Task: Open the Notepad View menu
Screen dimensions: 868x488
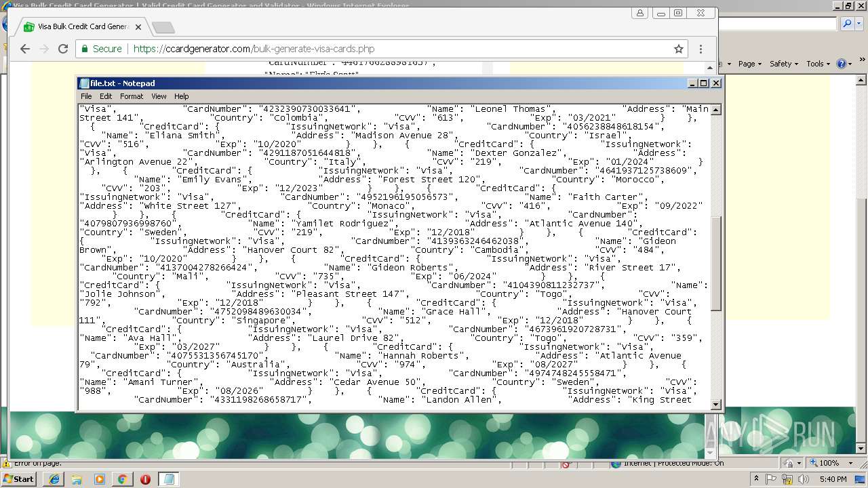Action: pos(159,96)
